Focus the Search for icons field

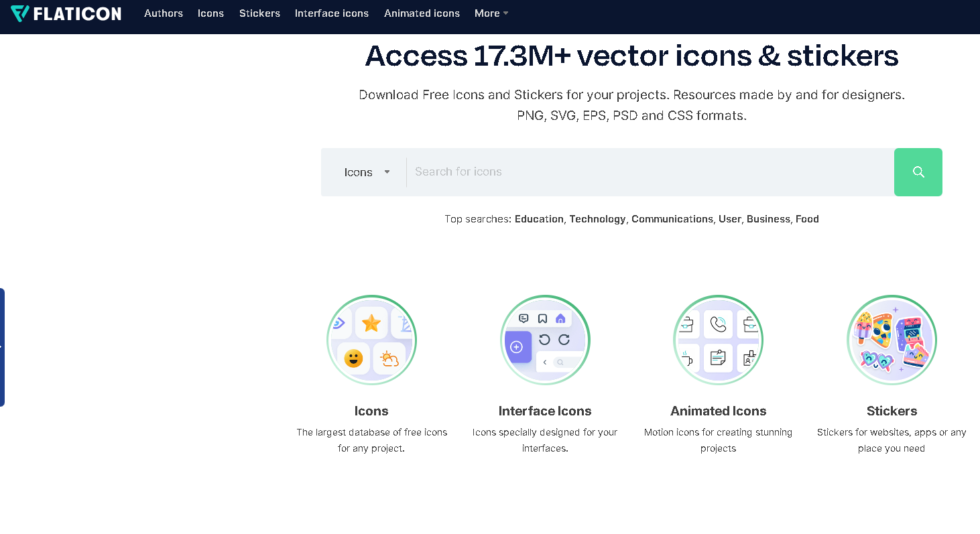click(x=650, y=172)
